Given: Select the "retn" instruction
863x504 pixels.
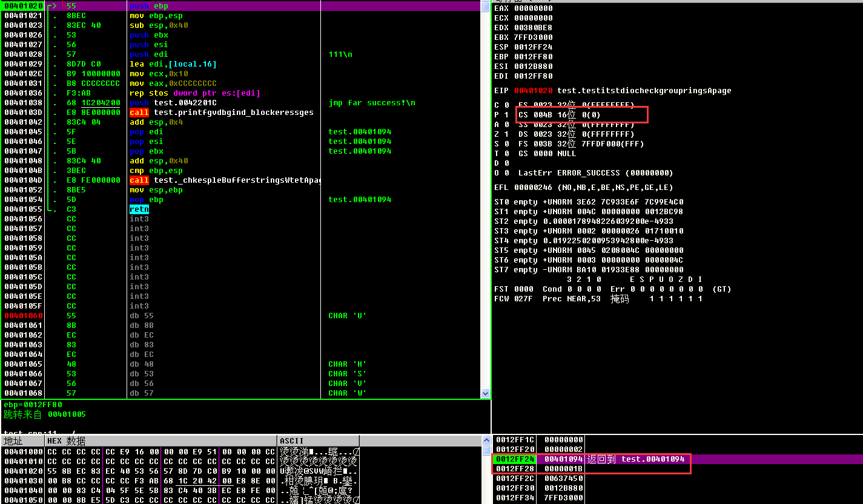Looking at the screenshot, I should tap(139, 209).
